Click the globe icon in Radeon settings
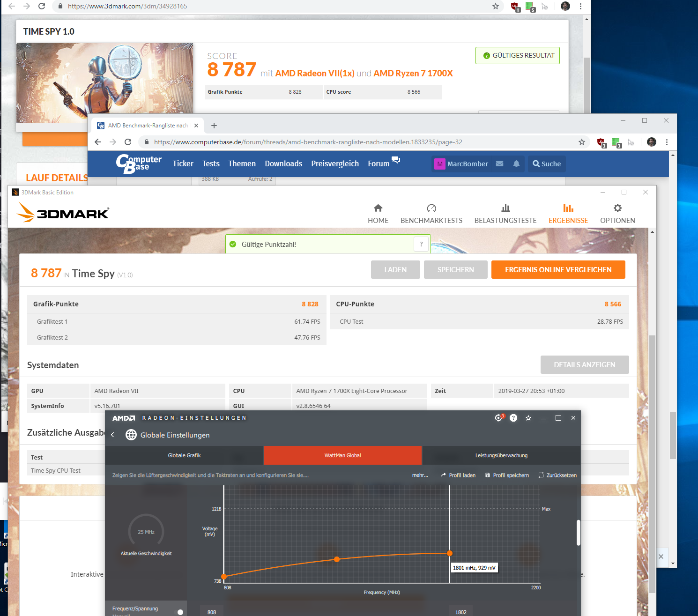This screenshot has width=698, height=616. 131,435
